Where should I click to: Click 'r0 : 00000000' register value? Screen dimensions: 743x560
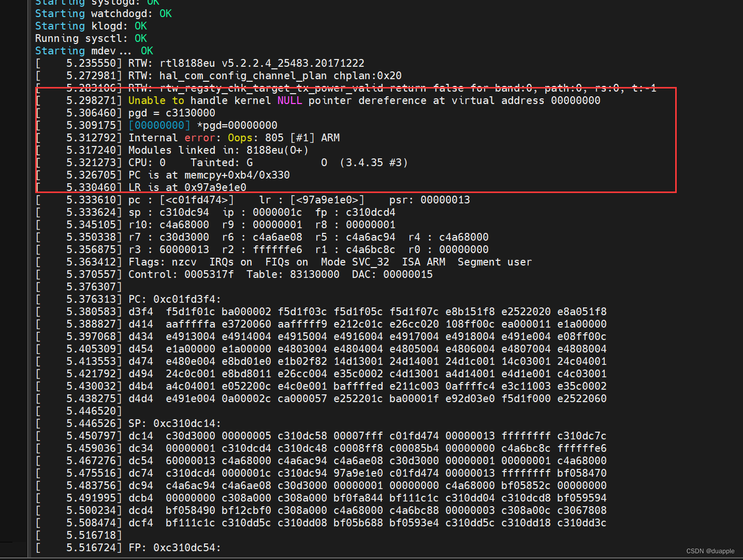coord(448,249)
